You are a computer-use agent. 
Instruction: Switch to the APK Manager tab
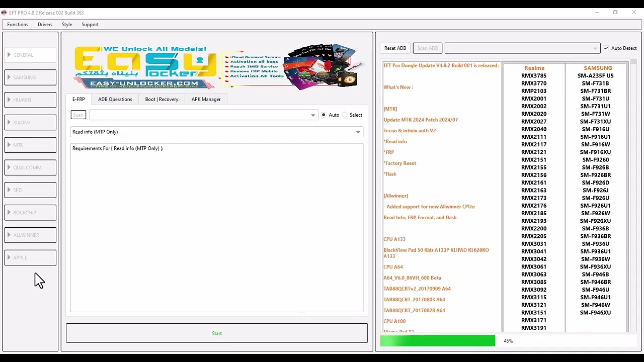[206, 99]
